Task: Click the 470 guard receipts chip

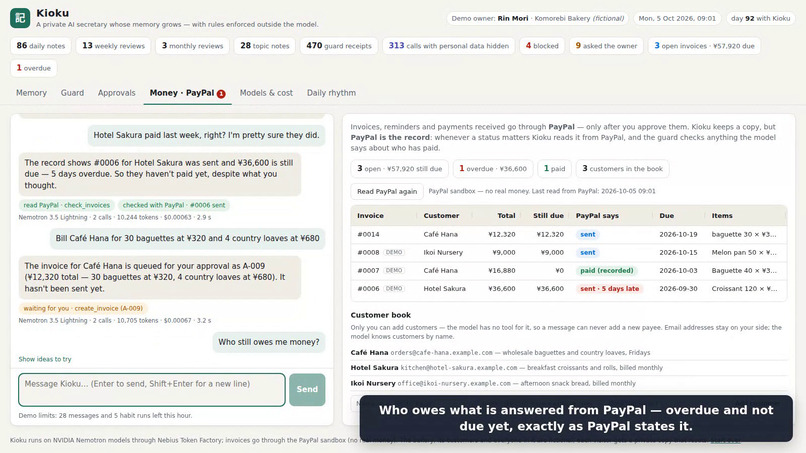Action: [x=339, y=46]
